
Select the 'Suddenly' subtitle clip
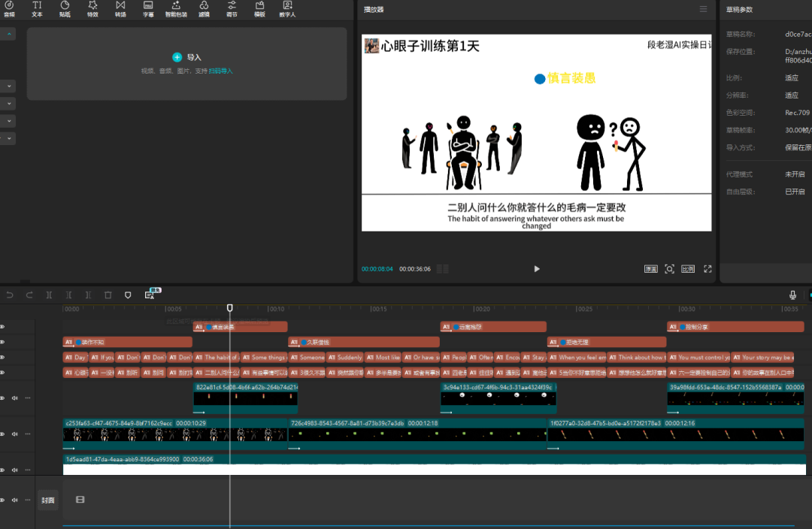[345, 357]
